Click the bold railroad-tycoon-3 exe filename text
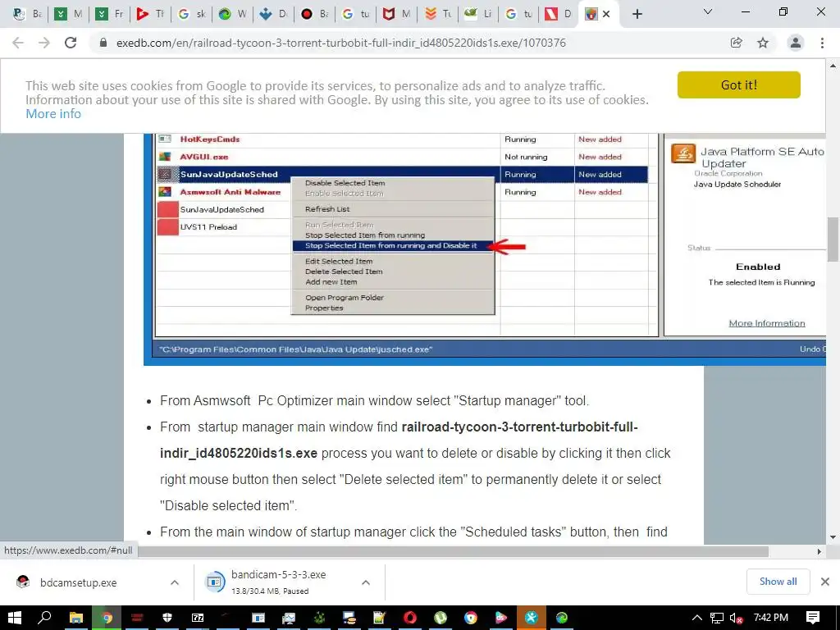The width and height of the screenshot is (840, 630). click(399, 440)
